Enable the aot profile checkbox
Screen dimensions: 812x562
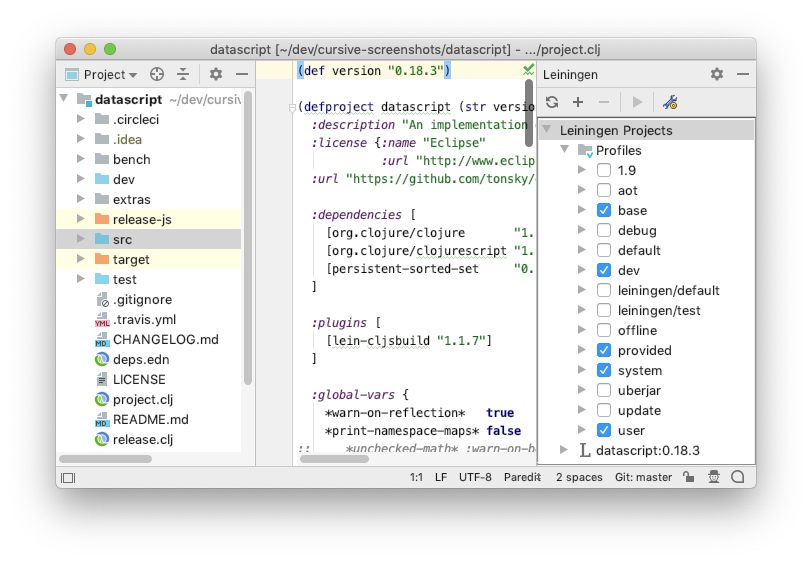click(604, 190)
